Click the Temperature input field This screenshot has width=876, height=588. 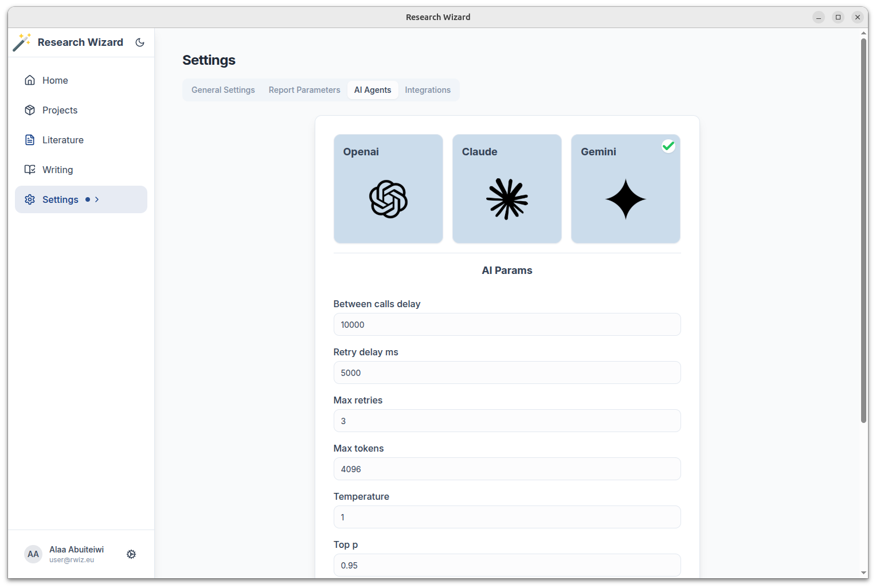point(507,517)
